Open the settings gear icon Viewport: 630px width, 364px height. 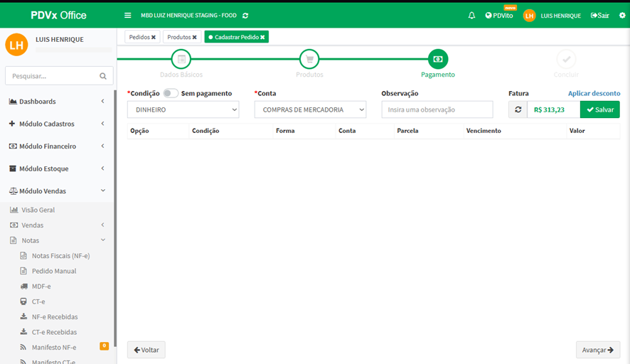[622, 15]
